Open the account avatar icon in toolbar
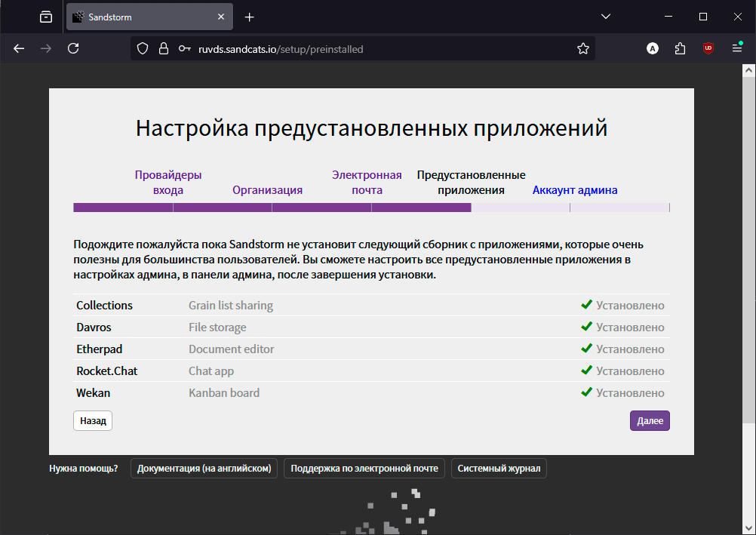Image resolution: width=756 pixels, height=535 pixels. pos(653,48)
